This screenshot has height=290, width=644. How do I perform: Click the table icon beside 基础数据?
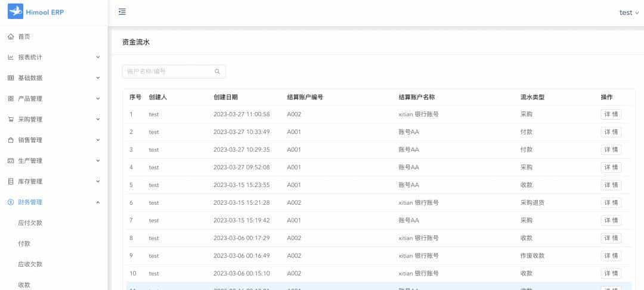click(x=11, y=78)
